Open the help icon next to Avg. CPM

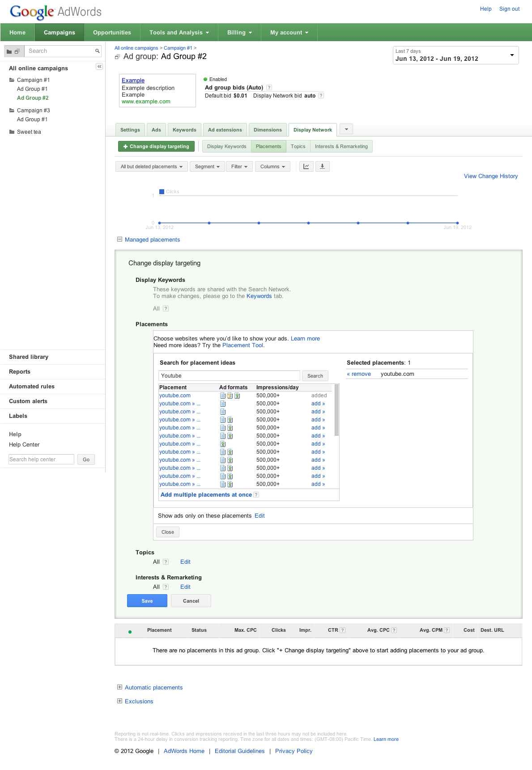pos(447,630)
